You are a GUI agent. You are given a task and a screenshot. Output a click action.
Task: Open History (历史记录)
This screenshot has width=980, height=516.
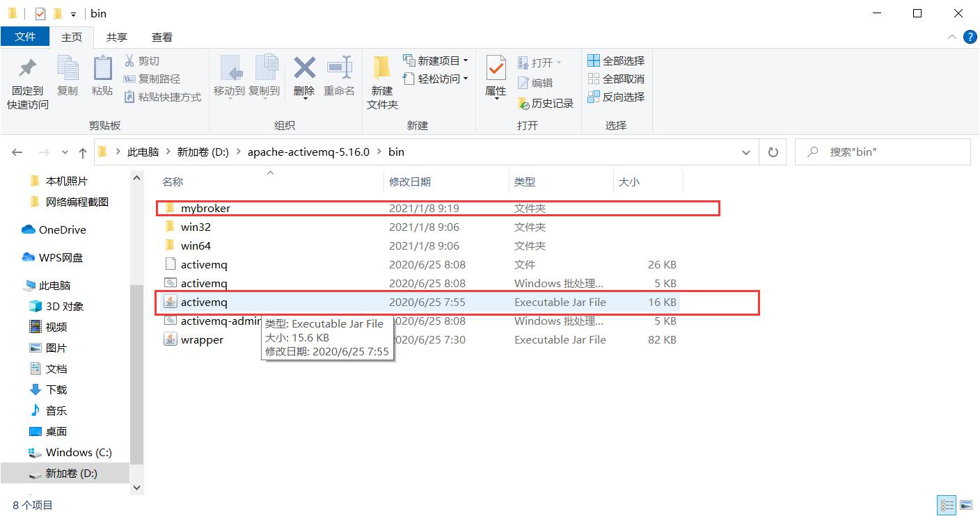(x=546, y=104)
